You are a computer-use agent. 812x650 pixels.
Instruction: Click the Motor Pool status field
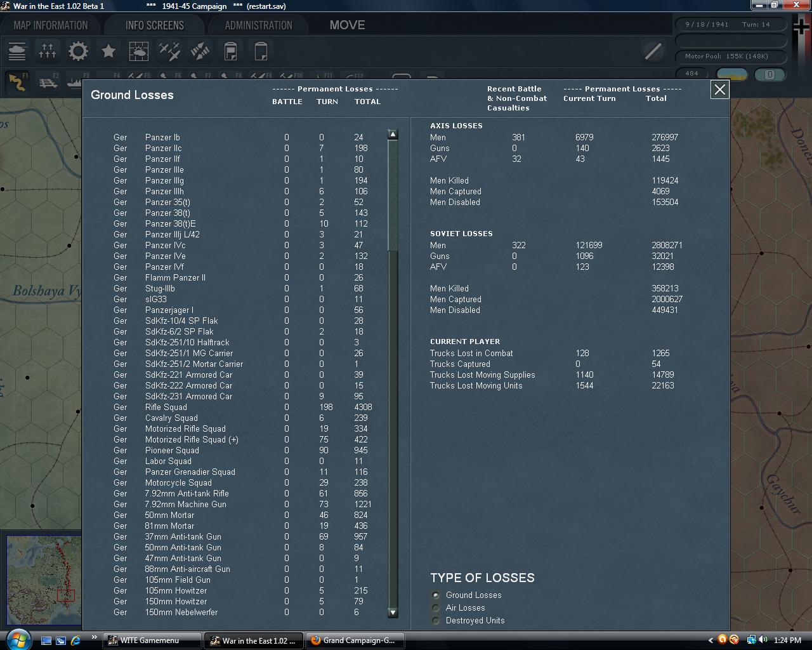(x=731, y=56)
